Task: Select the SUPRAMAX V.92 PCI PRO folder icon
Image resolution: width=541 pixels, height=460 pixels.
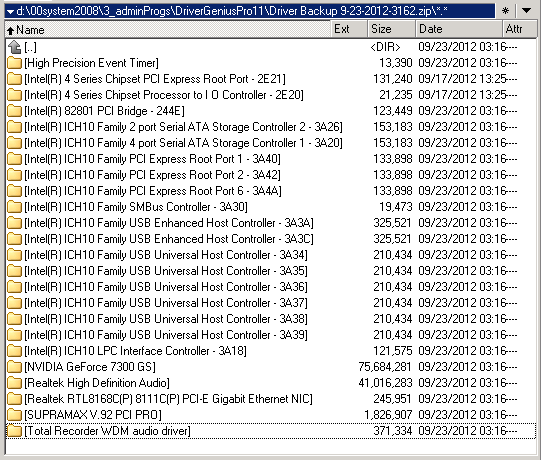Action: (14, 415)
